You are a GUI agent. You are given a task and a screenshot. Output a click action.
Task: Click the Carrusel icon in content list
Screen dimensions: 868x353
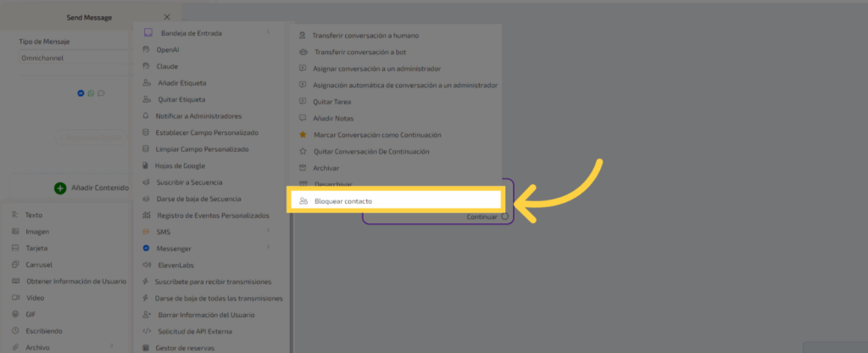(x=15, y=265)
